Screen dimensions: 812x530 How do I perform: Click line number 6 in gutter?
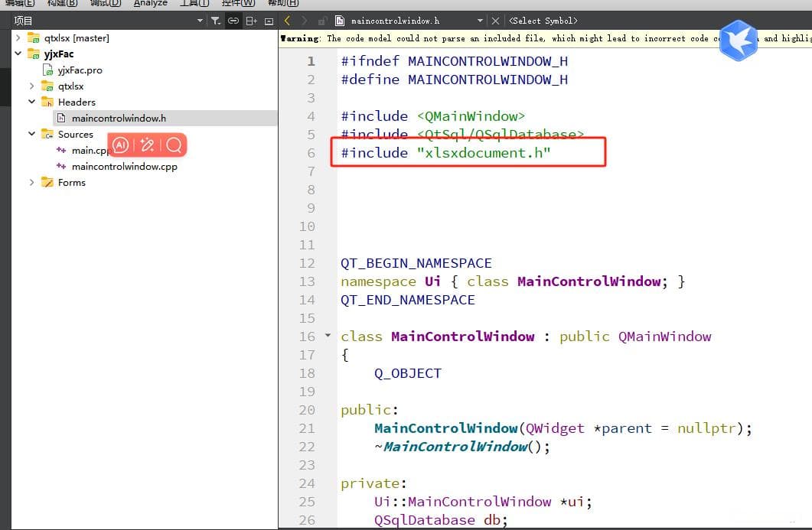311,153
